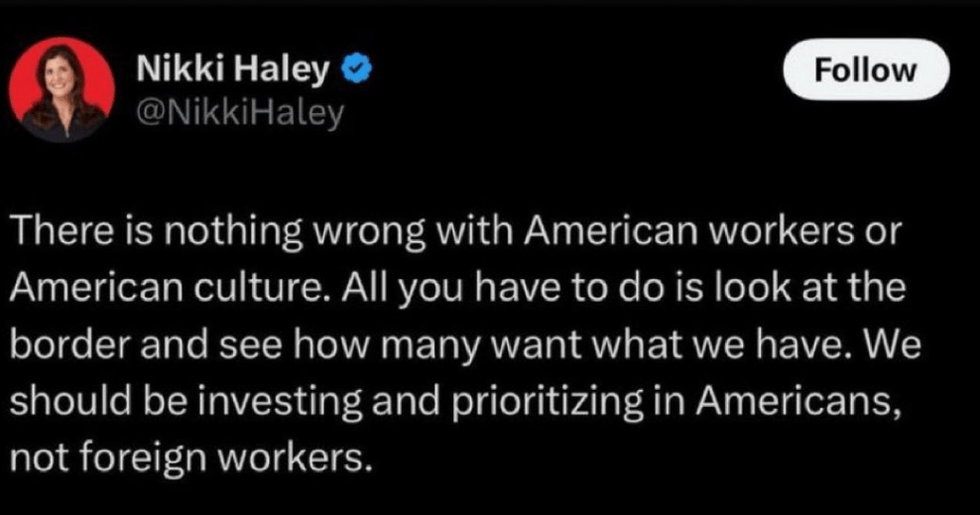Click the phrase "American workers or"

coord(713,231)
